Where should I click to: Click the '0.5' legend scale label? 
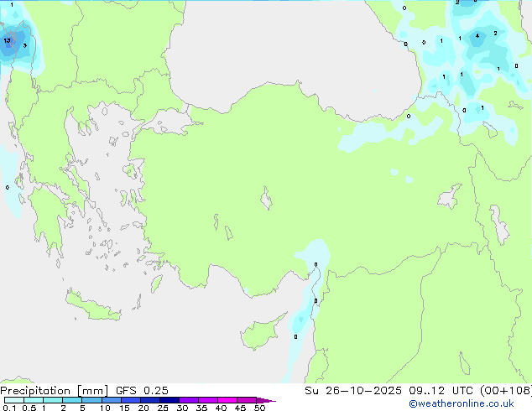[x=29, y=408]
